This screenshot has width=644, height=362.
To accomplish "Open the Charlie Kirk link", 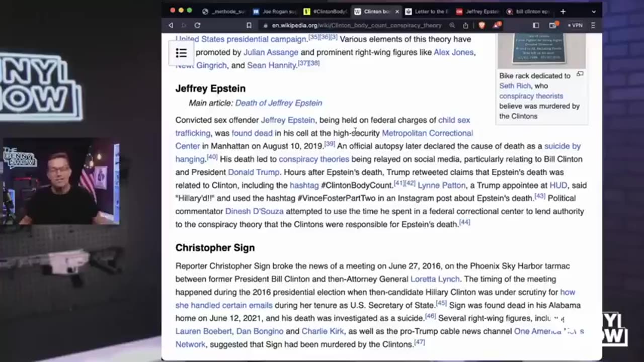I will (323, 331).
